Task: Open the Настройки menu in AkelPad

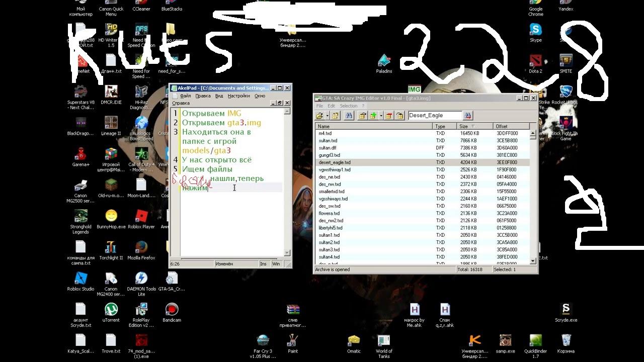Action: tap(238, 96)
